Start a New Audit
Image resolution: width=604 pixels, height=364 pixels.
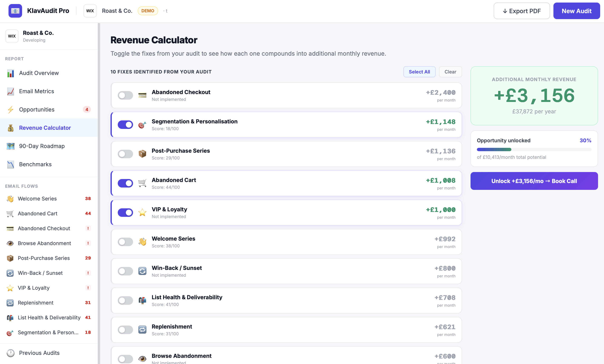click(x=577, y=11)
